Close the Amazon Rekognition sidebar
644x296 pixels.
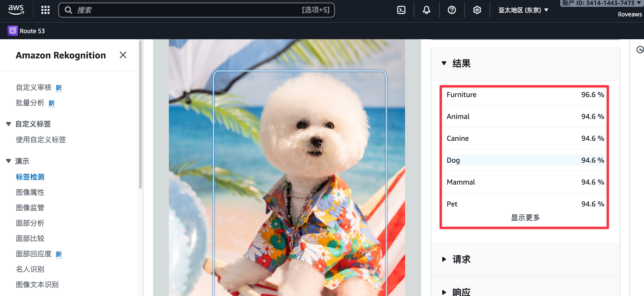123,55
